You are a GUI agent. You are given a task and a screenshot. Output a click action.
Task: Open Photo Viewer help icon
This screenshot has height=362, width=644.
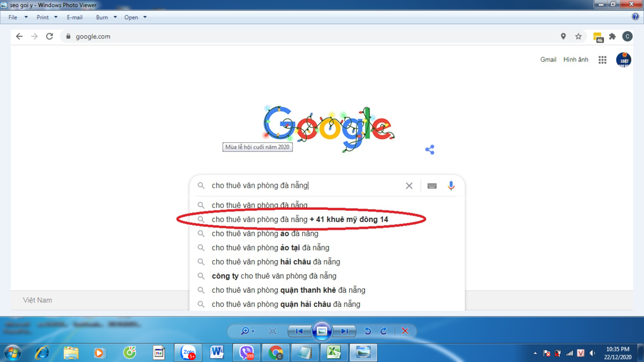tap(635, 17)
